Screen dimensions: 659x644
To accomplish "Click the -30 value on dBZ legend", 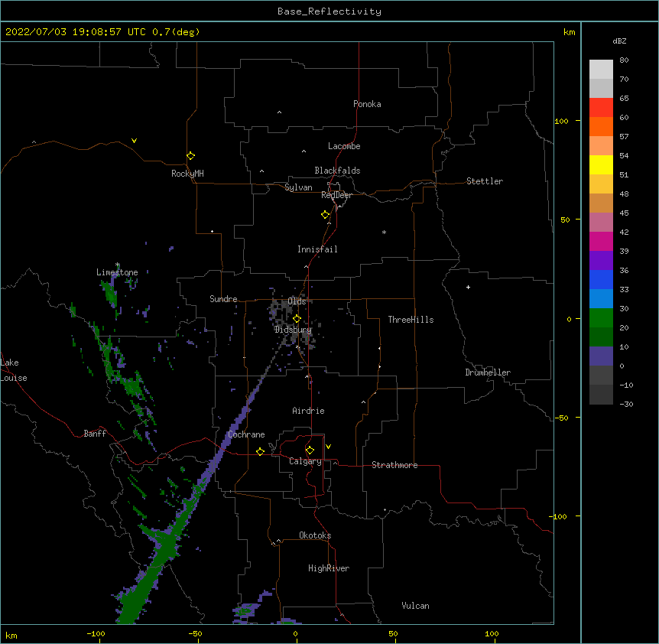I will pos(626,404).
